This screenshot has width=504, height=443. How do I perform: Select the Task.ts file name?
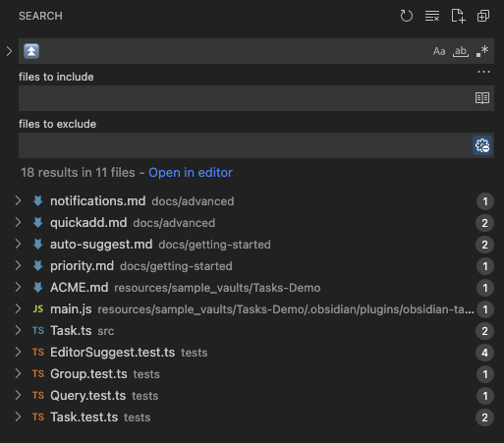click(71, 331)
